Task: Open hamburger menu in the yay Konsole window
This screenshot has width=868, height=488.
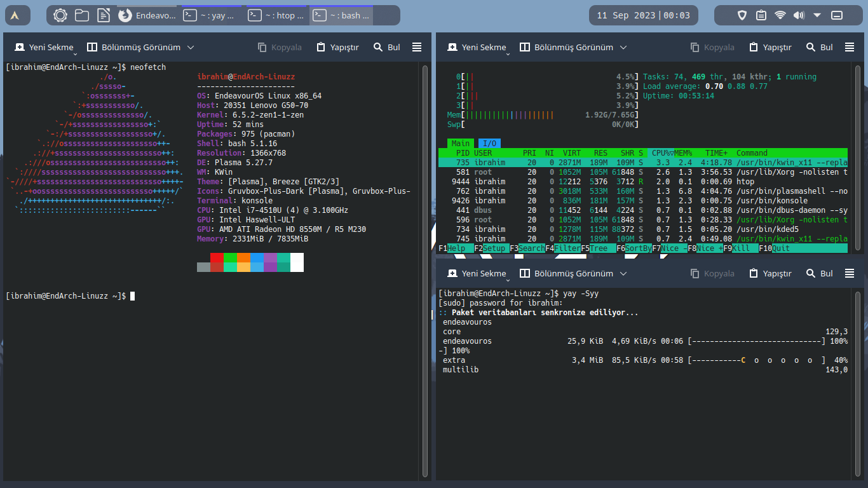Action: click(x=850, y=273)
